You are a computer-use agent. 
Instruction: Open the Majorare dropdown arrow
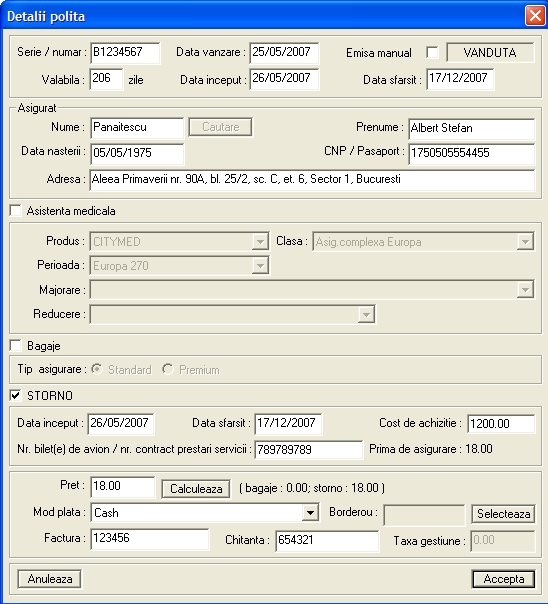(525, 290)
